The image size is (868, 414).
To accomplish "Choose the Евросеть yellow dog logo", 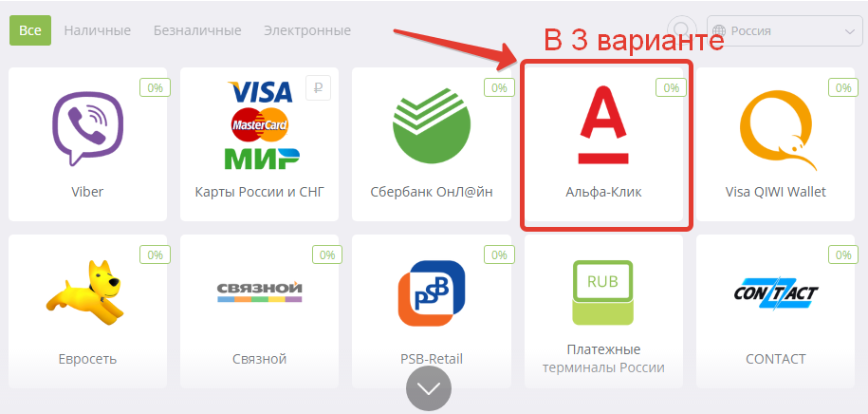I will coord(86,292).
